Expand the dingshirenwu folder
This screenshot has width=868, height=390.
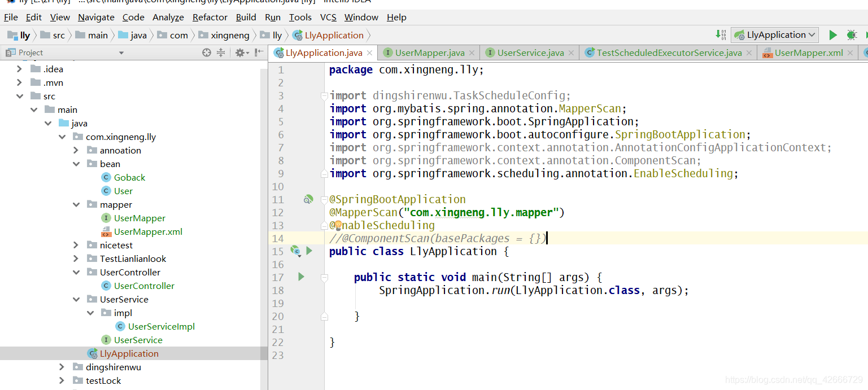coord(62,367)
